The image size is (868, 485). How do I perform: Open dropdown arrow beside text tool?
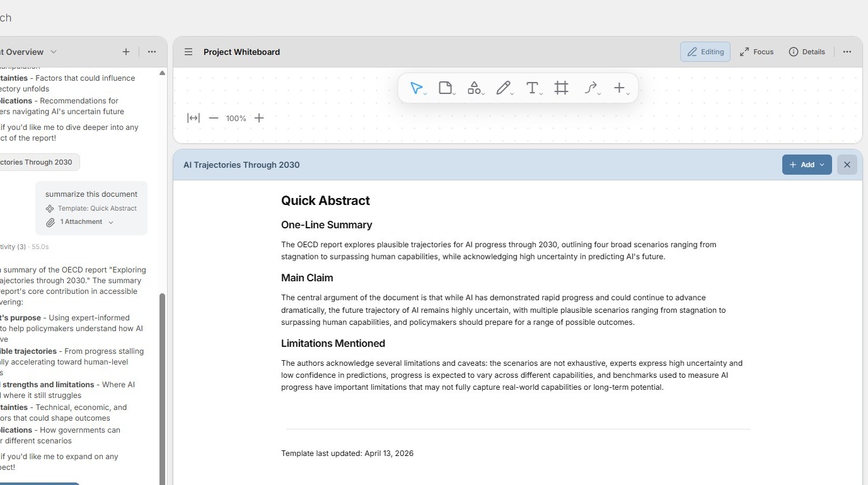541,94
